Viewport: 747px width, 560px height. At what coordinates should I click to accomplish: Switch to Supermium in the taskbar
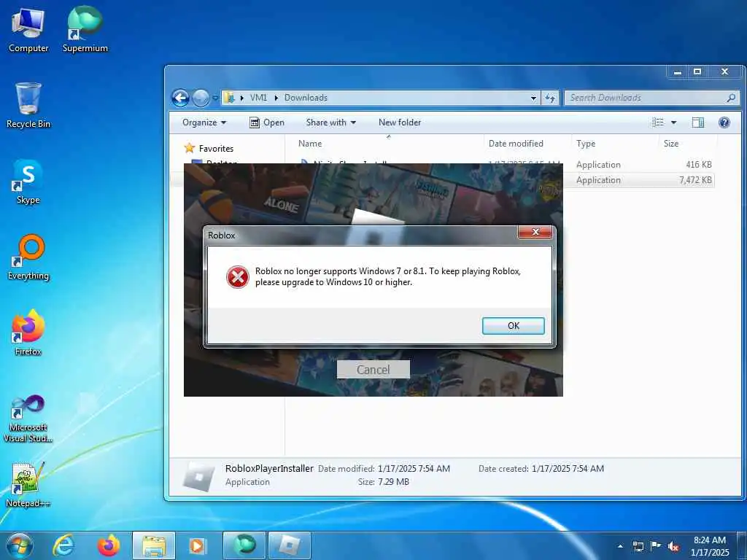click(x=244, y=545)
